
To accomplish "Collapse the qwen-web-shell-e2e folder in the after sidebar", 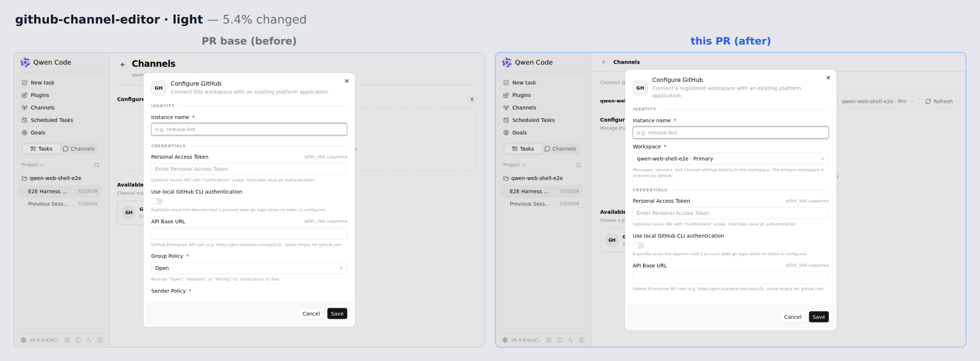I will (x=533, y=178).
